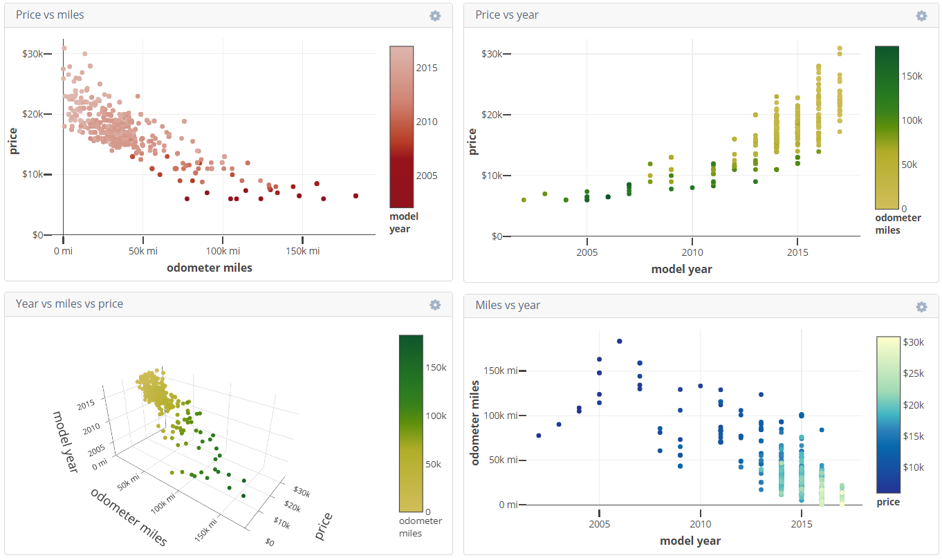Click '$30k' y-axis tick in Price vs miles
The height and width of the screenshot is (560, 942).
pos(32,54)
